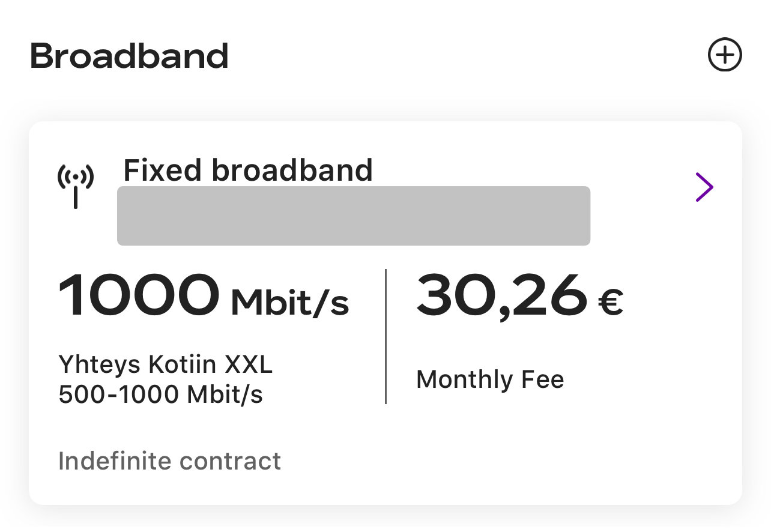Click the plus circle icon next to Broadband
The height and width of the screenshot is (532, 771).
click(x=725, y=55)
